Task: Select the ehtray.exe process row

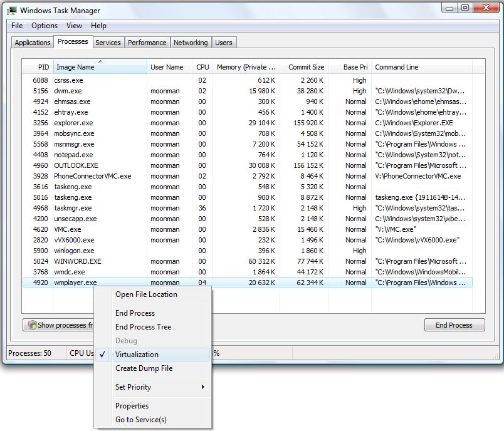Action: point(248,112)
